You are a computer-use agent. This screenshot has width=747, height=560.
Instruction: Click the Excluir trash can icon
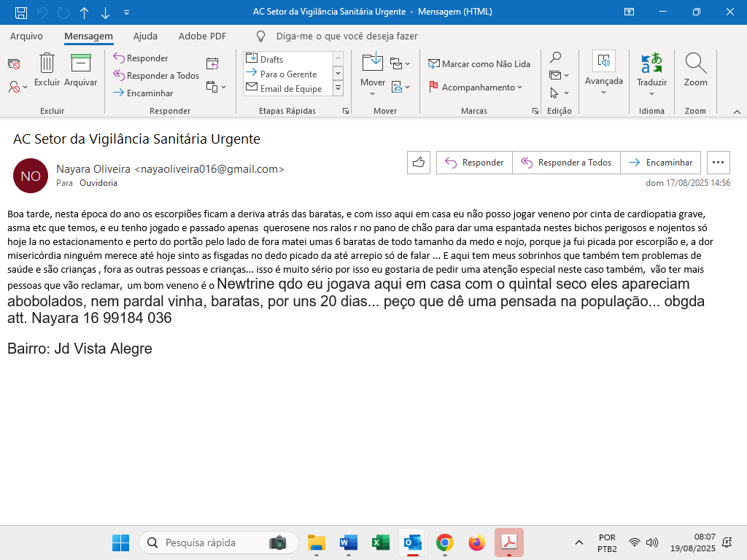coord(47,64)
